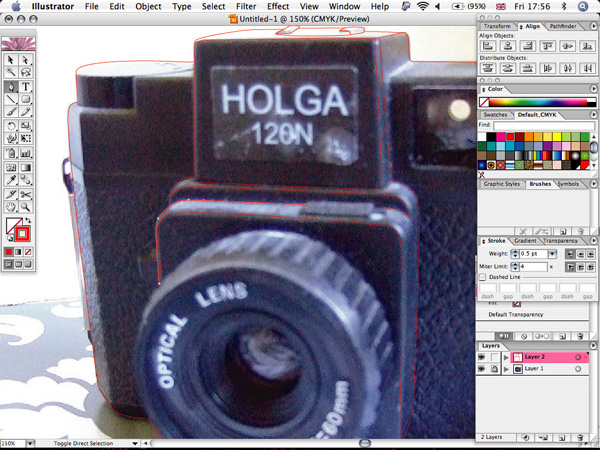Switch to Standard Screen Mode

click(x=9, y=264)
